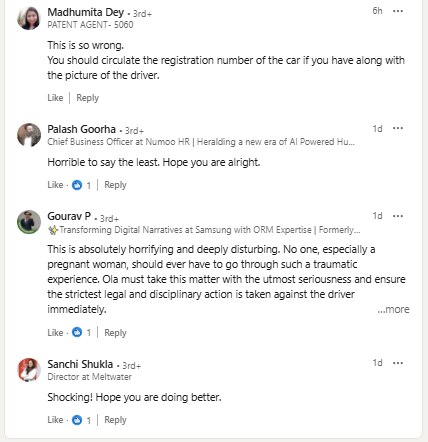This screenshot has height=442, width=428.
Task: Expand Gourav P's comment with ...more
Action: (x=393, y=309)
